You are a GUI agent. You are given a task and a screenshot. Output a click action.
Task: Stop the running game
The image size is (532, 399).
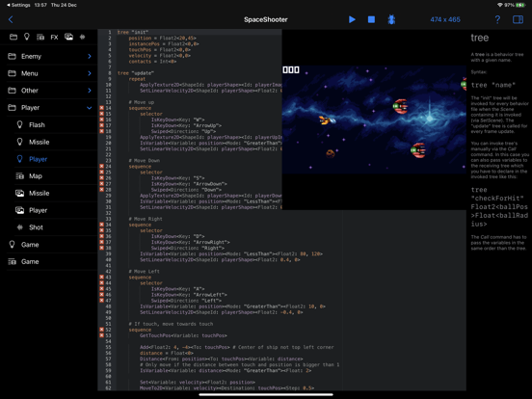pyautogui.click(x=371, y=19)
